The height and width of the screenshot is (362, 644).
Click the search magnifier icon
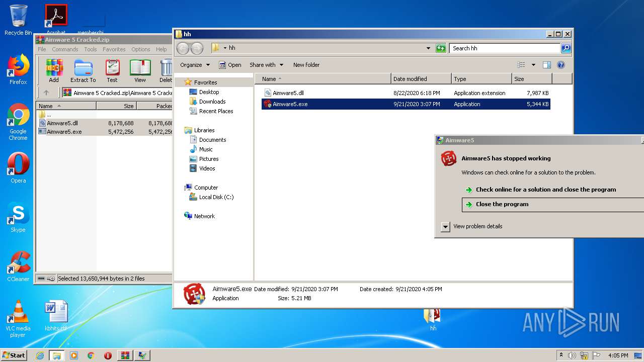[x=566, y=48]
